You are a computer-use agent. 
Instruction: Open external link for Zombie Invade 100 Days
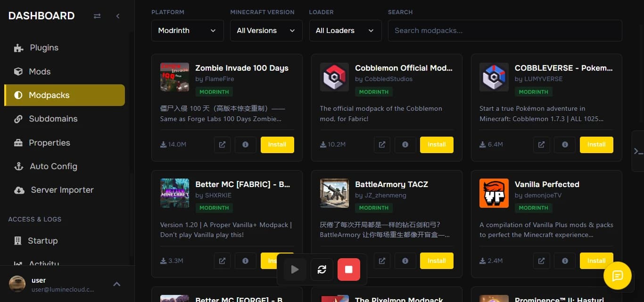pyautogui.click(x=222, y=145)
